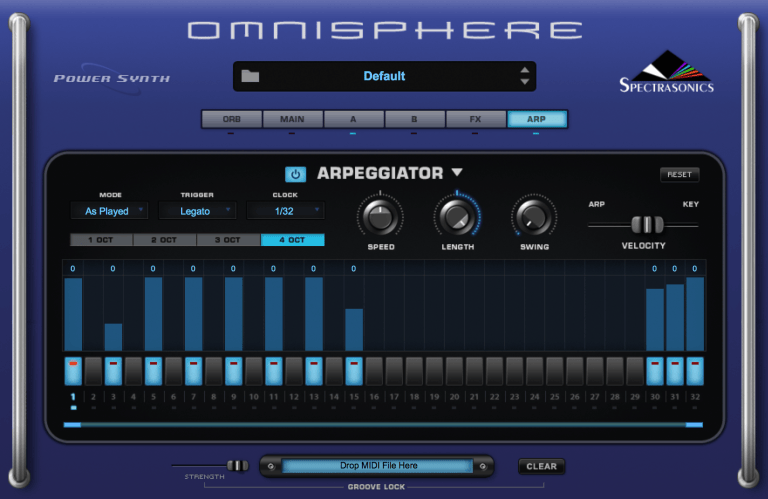Open the Clock dropdown showing 1/32

(286, 211)
